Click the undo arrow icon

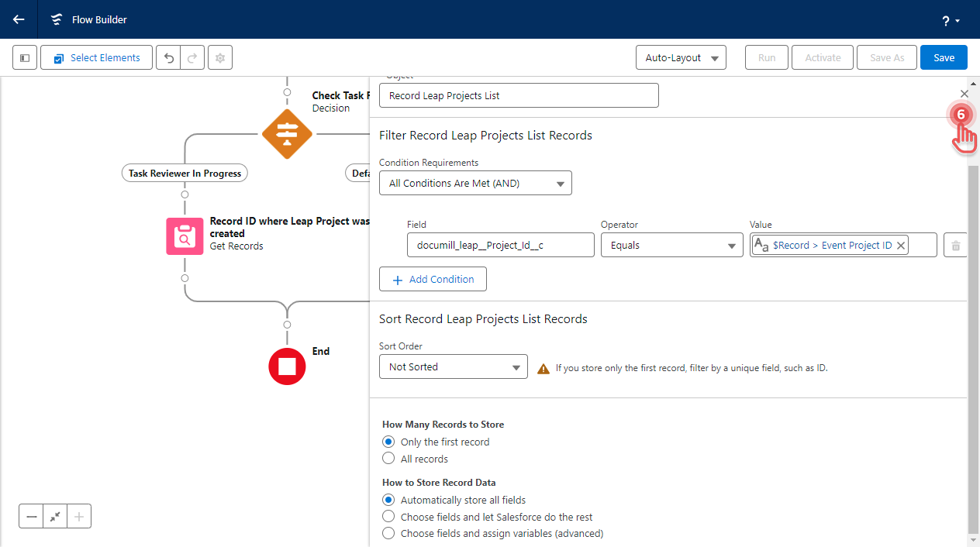168,58
